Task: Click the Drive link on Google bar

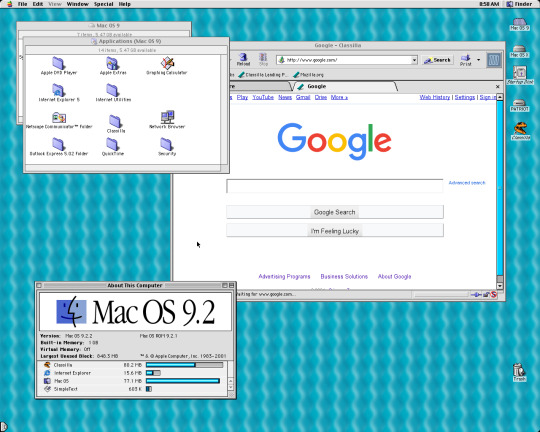Action: tap(321, 97)
